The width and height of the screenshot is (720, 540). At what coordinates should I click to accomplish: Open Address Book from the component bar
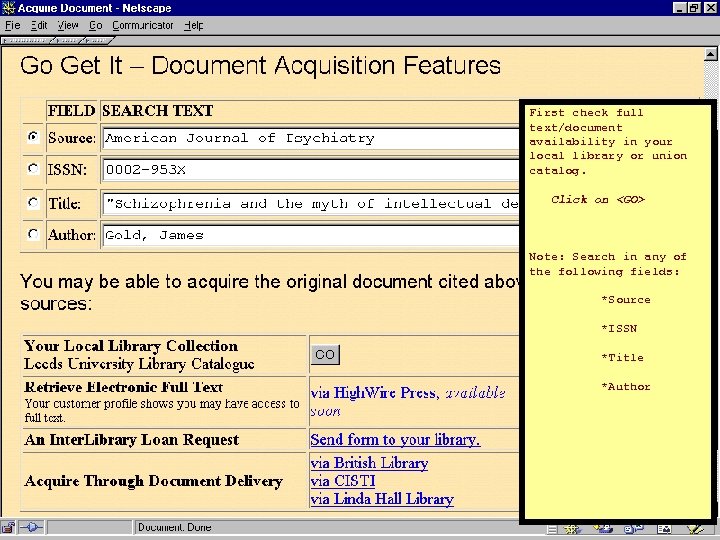[x=664, y=530]
